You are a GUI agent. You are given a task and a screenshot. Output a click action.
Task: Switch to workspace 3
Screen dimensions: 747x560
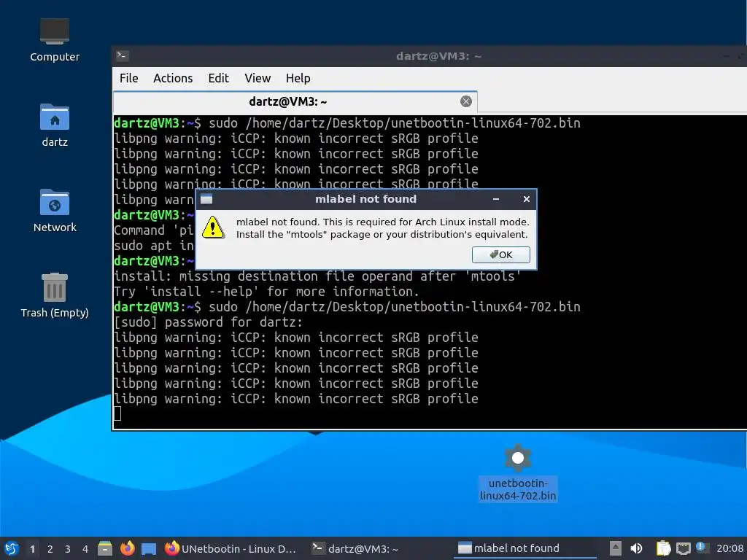pos(68,549)
